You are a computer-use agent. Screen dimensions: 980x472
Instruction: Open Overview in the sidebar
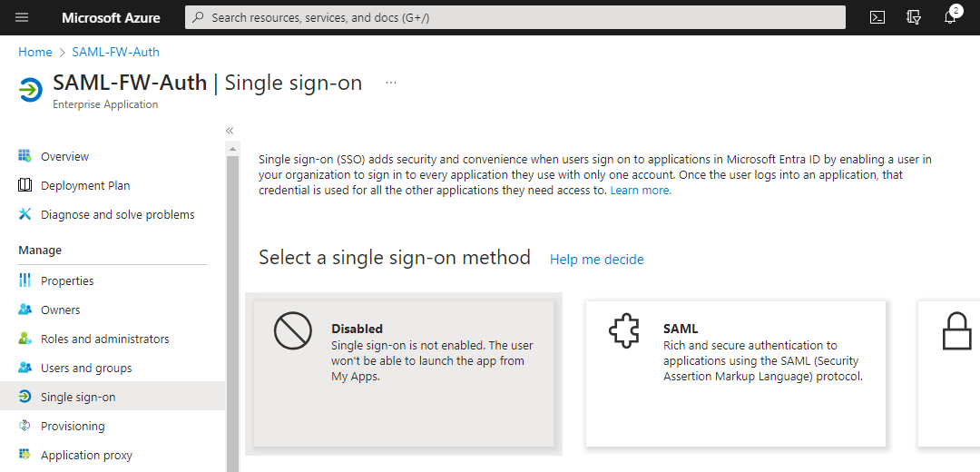pyautogui.click(x=64, y=156)
